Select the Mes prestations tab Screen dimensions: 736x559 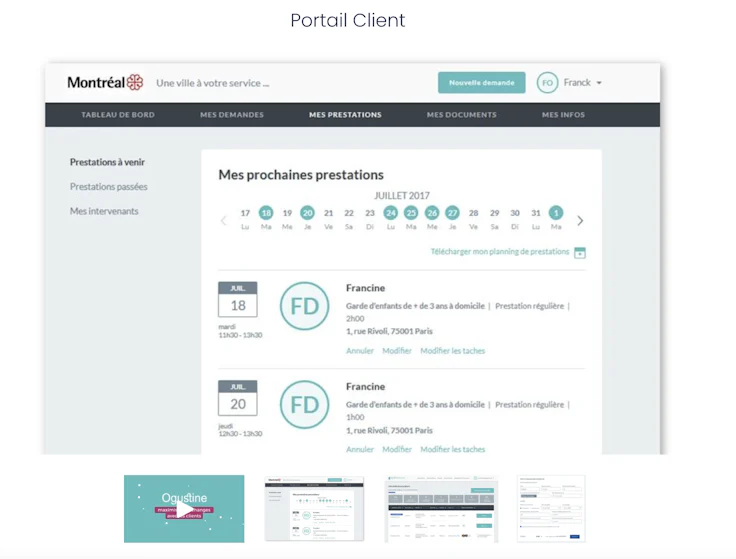345,115
